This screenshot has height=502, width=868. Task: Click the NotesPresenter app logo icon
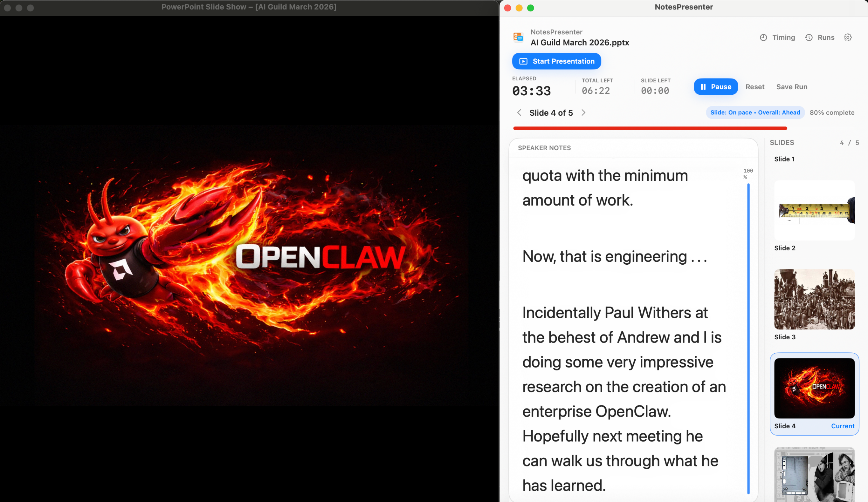[x=518, y=37]
